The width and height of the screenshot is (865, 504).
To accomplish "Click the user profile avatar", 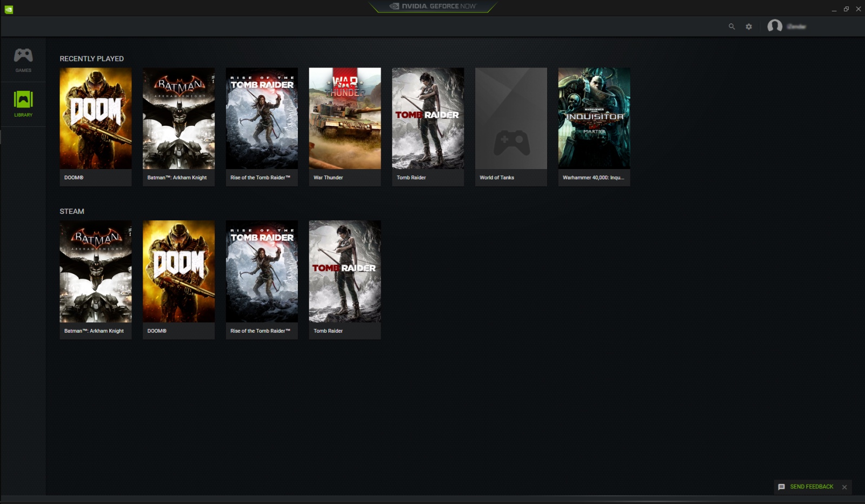I will pos(775,26).
